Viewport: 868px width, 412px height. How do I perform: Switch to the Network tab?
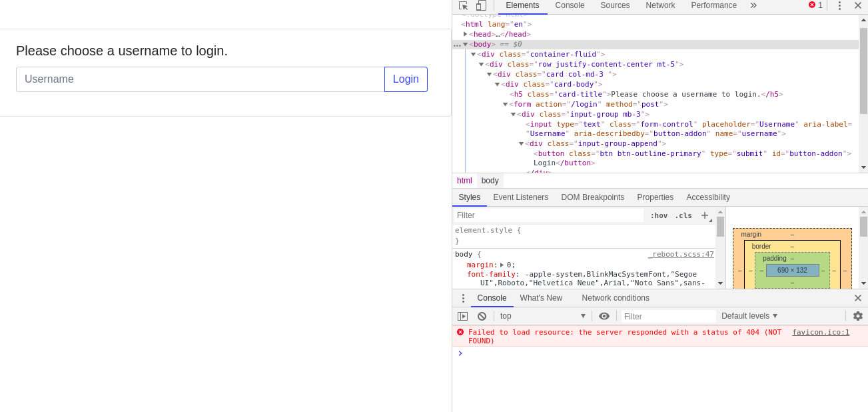[660, 5]
